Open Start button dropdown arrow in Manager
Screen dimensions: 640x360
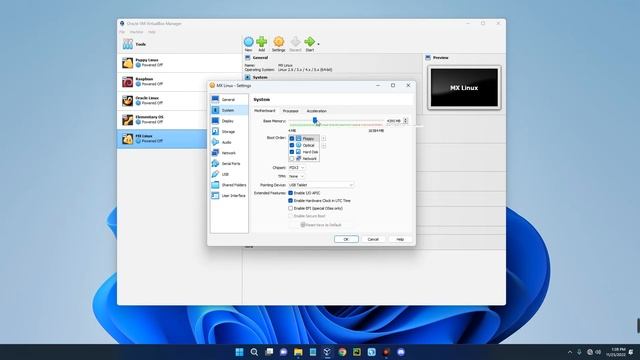pos(318,44)
